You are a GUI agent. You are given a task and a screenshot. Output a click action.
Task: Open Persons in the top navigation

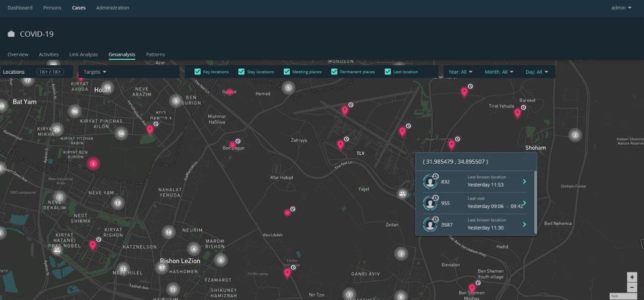click(x=52, y=8)
